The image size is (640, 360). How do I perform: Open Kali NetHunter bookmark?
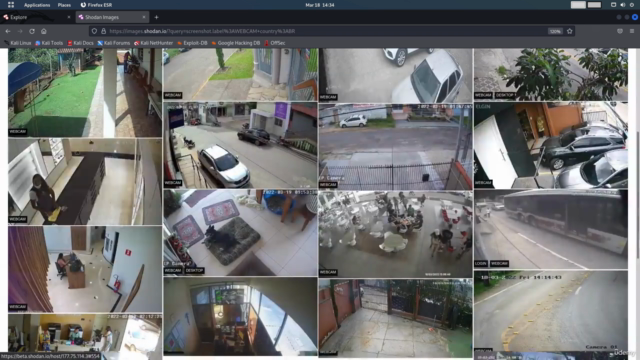pyautogui.click(x=153, y=43)
